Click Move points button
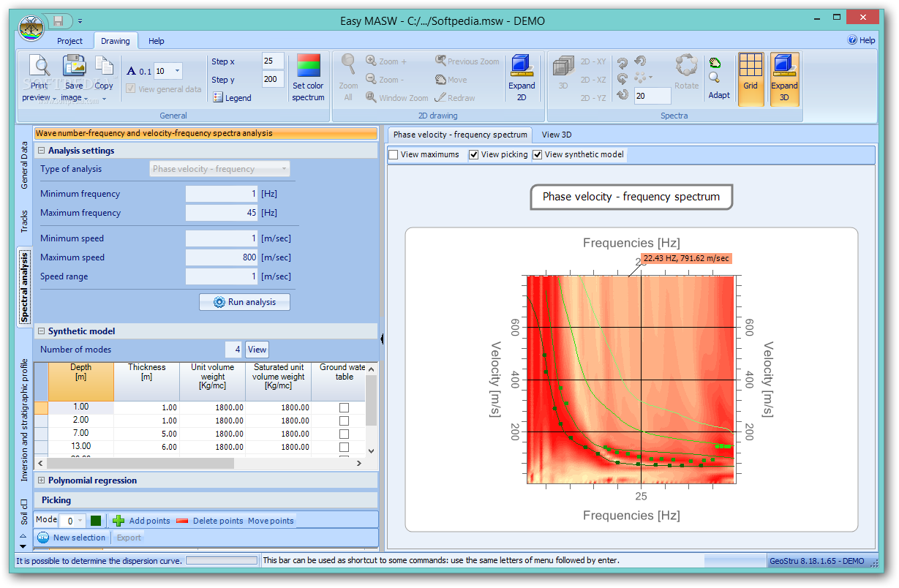This screenshot has width=899, height=588. click(x=271, y=521)
